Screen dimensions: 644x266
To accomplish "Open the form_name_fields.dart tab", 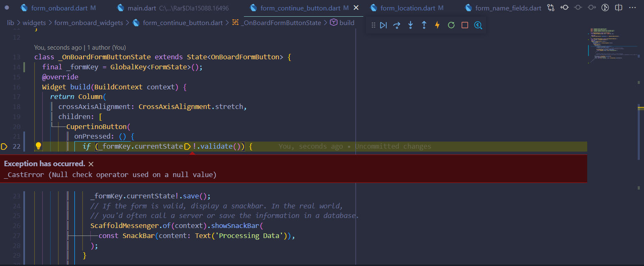I will (503, 8).
